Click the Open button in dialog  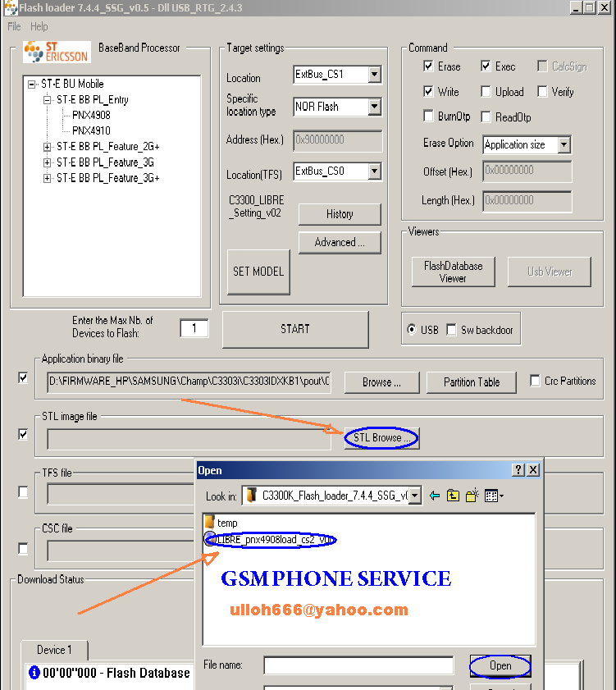[x=500, y=666]
